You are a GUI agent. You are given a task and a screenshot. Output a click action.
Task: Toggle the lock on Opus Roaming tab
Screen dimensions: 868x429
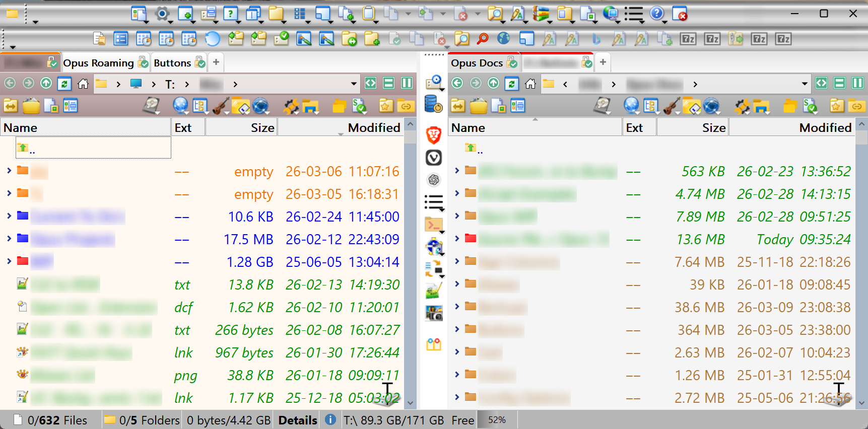(x=144, y=63)
